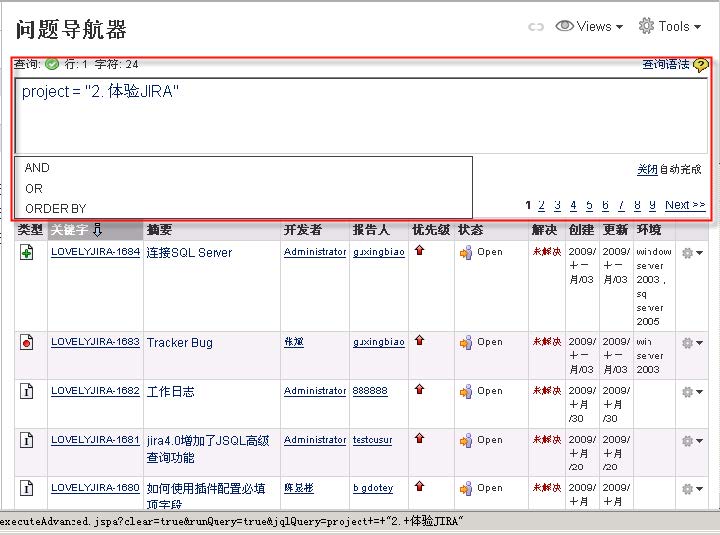Go to results page 2

[x=541, y=205]
